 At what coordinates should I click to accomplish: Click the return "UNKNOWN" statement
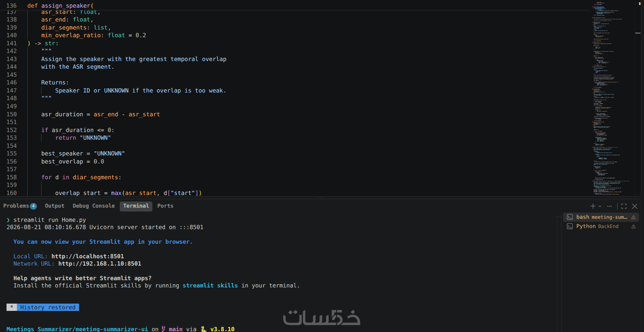83,138
